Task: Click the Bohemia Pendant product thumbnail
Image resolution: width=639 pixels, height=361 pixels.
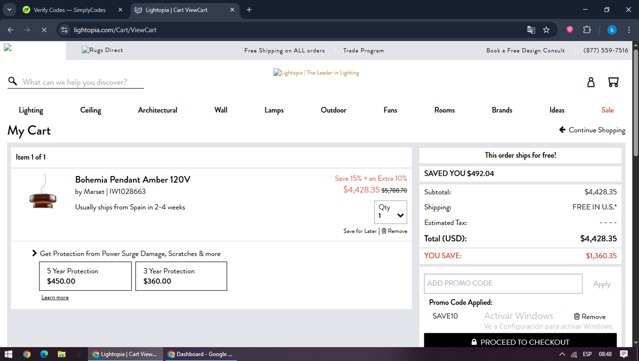Action: point(43,192)
